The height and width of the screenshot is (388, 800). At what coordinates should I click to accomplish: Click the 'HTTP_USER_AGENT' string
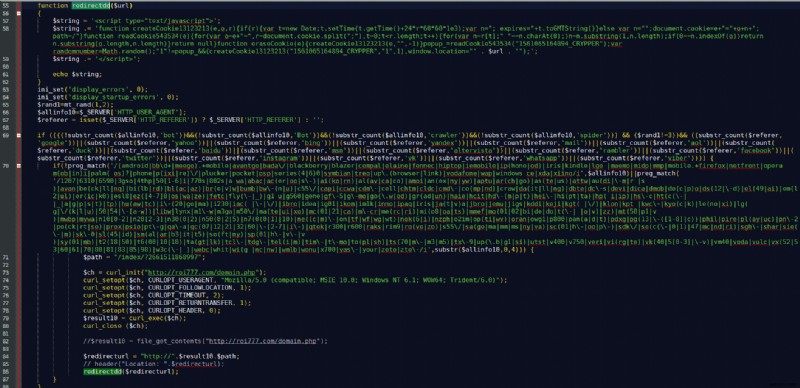[x=148, y=112]
